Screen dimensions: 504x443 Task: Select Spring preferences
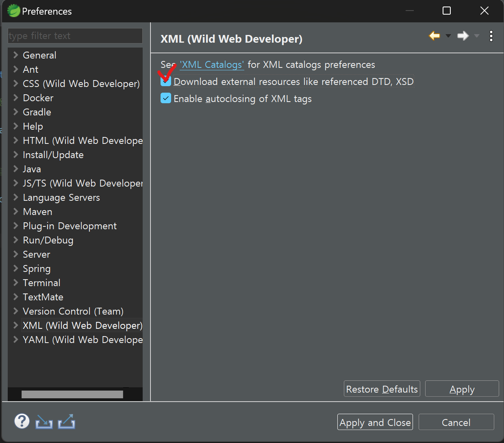(x=37, y=269)
